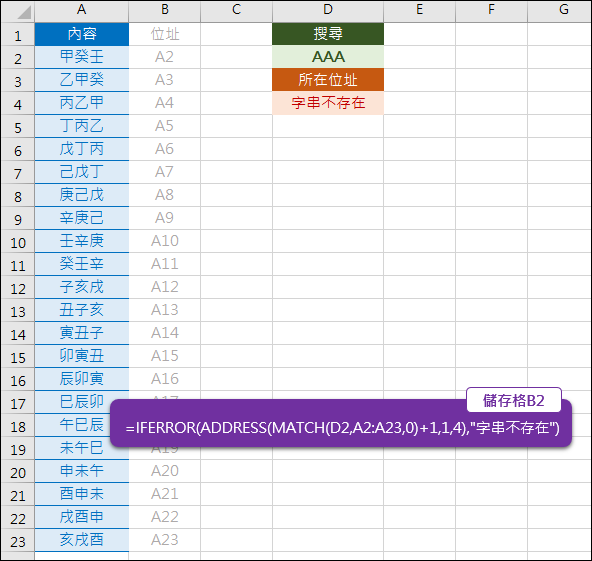Select the A2 address cell

(165, 57)
